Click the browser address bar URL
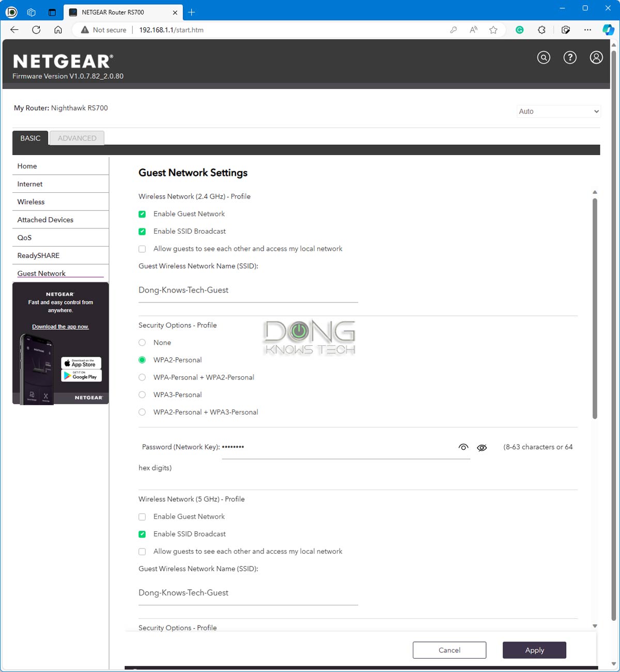This screenshot has height=672, width=620. pos(171,30)
